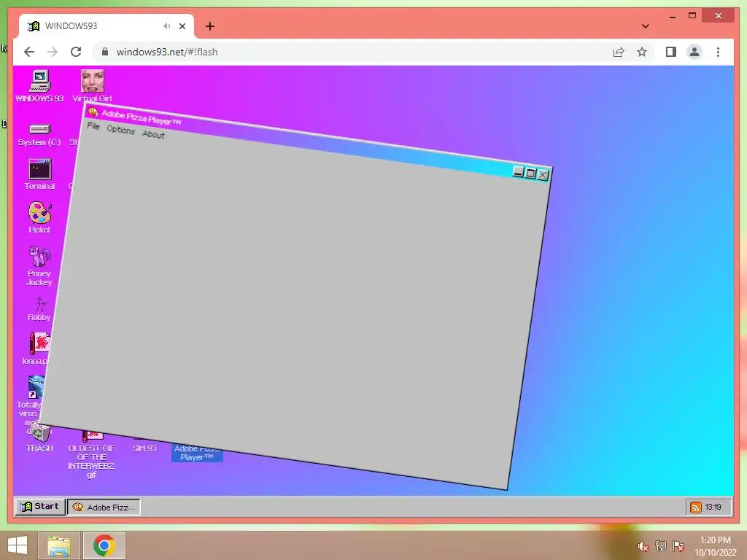Open a new Chrome tab

click(x=210, y=26)
